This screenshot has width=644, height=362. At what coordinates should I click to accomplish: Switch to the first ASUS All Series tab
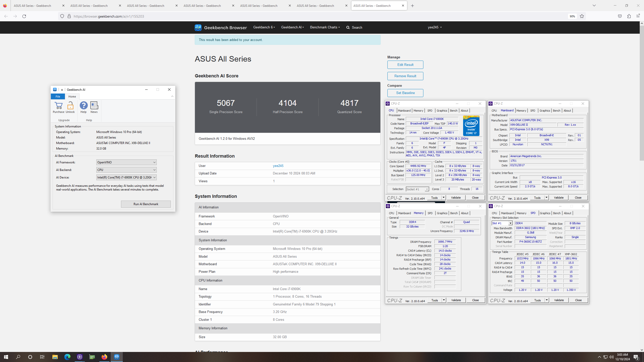pyautogui.click(x=39, y=6)
